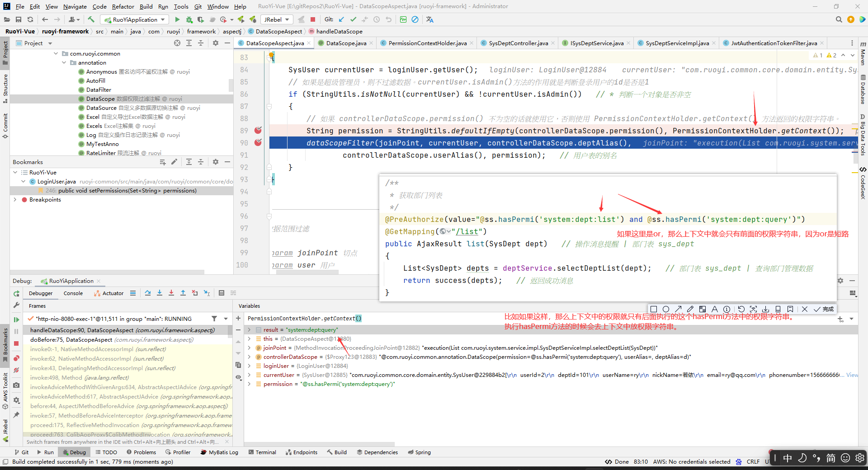This screenshot has height=470, width=868.
Task: Click the View Breakpoints icon in debug sidebar
Action: (x=17, y=358)
